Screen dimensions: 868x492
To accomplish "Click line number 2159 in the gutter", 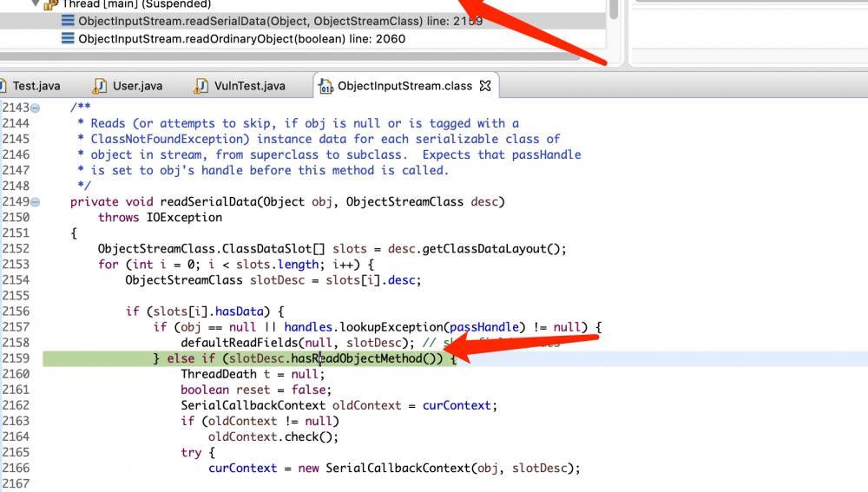I will [16, 358].
